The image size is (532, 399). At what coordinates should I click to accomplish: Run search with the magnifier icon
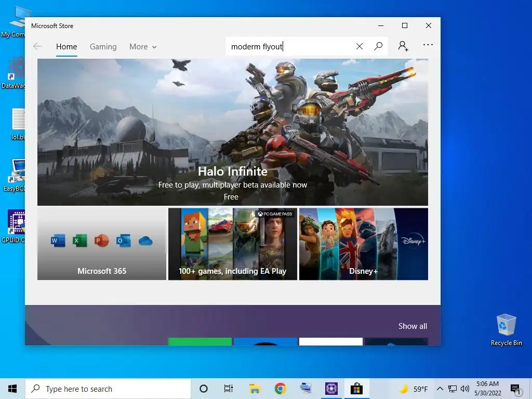point(378,46)
